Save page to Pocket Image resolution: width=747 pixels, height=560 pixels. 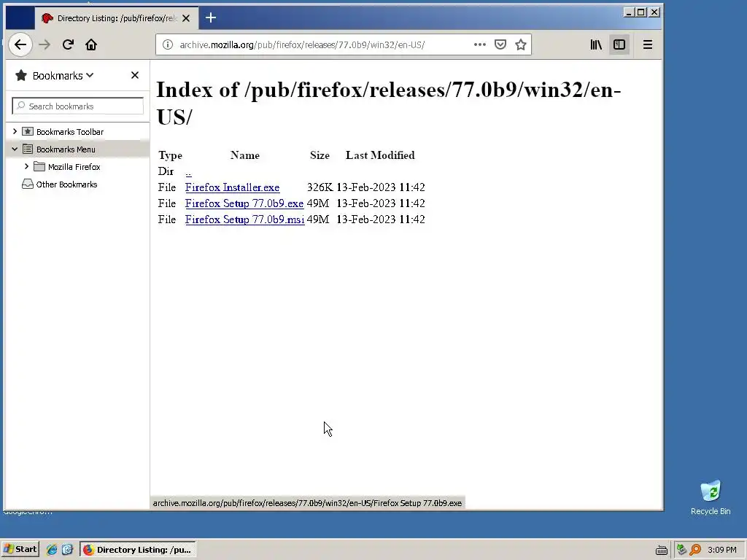[500, 44]
